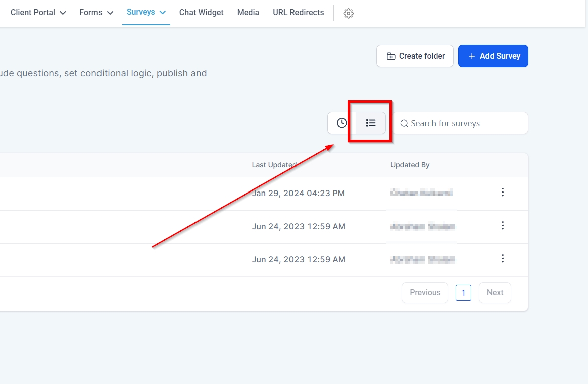Focus the Search for surveys field
Screen dimensions: 588x384
(462, 123)
